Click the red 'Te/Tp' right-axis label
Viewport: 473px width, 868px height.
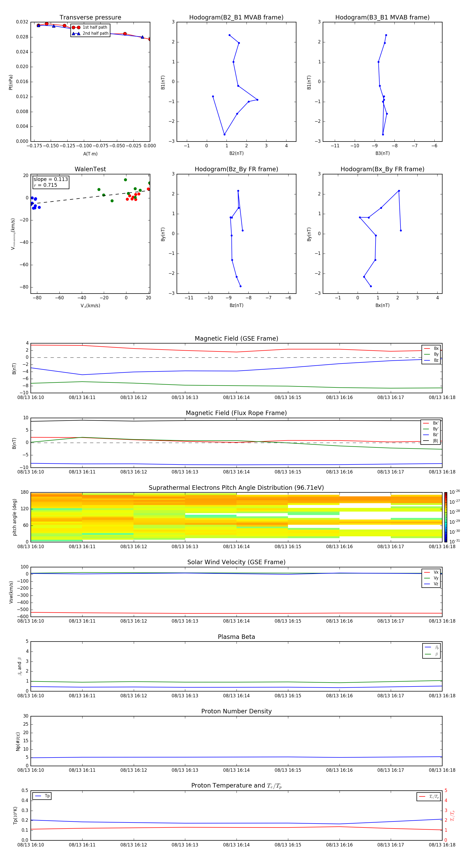click(x=453, y=815)
